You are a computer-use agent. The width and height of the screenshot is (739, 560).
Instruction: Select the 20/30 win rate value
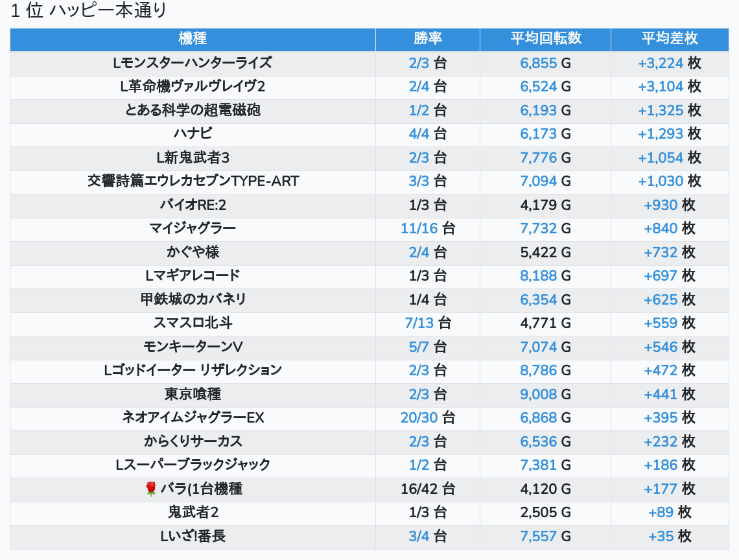coord(419,417)
